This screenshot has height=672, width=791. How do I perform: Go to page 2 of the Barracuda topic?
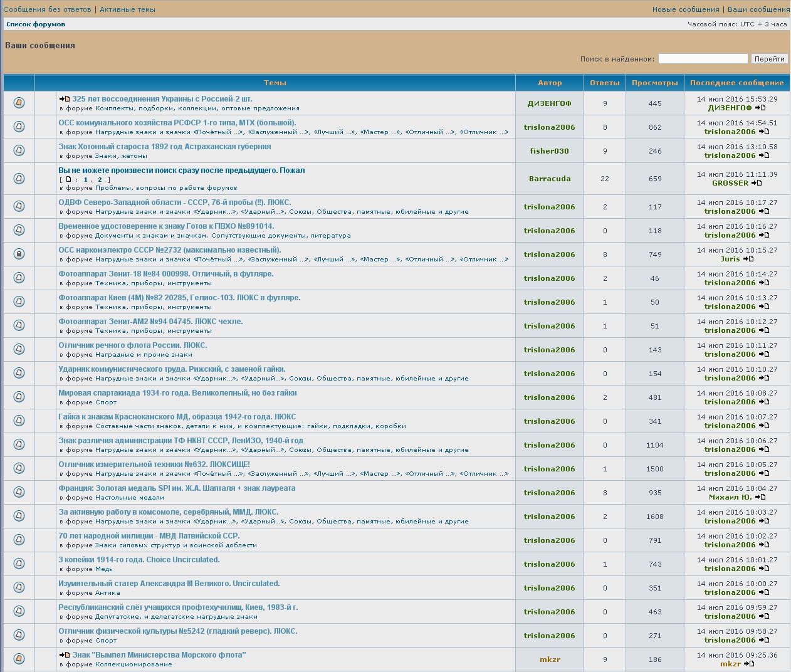point(100,180)
